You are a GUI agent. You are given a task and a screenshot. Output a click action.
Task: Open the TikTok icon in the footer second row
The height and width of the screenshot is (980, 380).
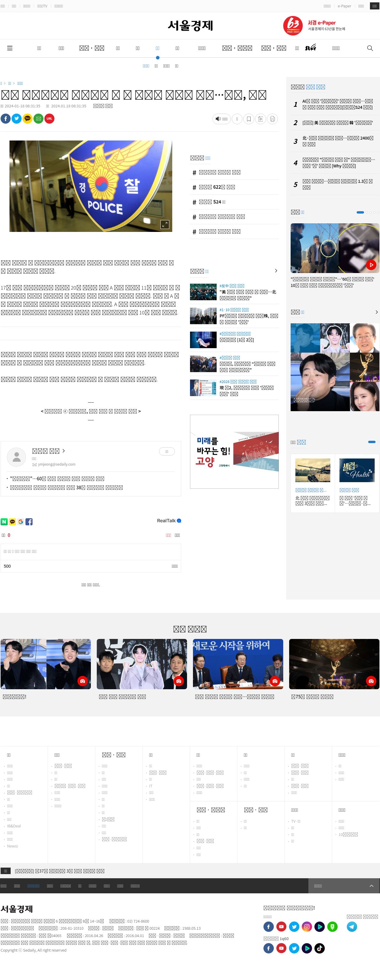click(x=320, y=948)
